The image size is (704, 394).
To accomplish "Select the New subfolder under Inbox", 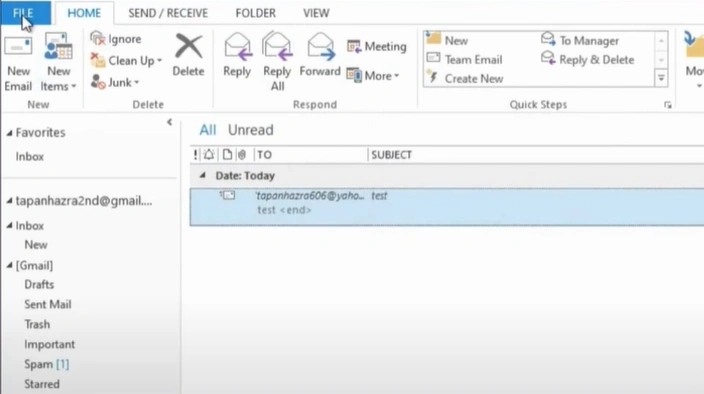I will 36,245.
